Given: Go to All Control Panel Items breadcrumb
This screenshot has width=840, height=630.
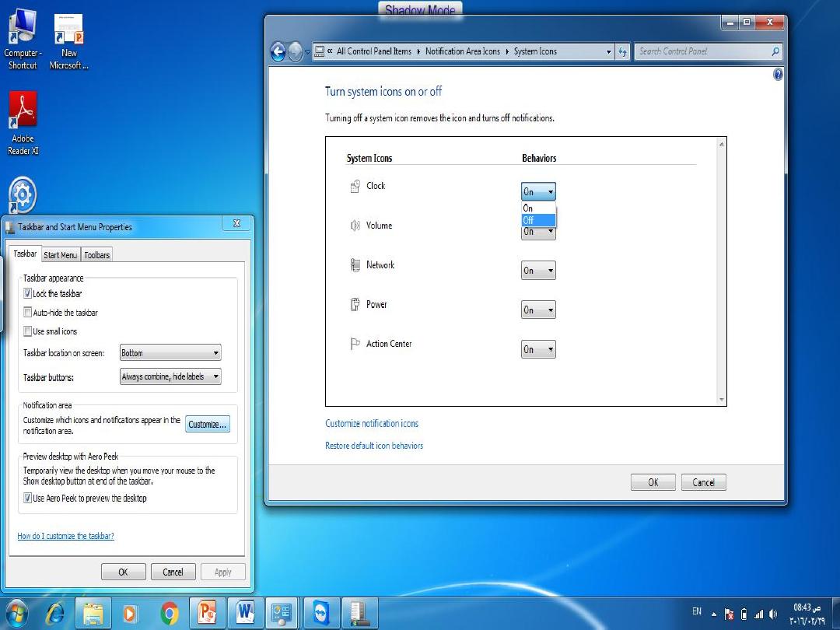Looking at the screenshot, I should tap(374, 51).
